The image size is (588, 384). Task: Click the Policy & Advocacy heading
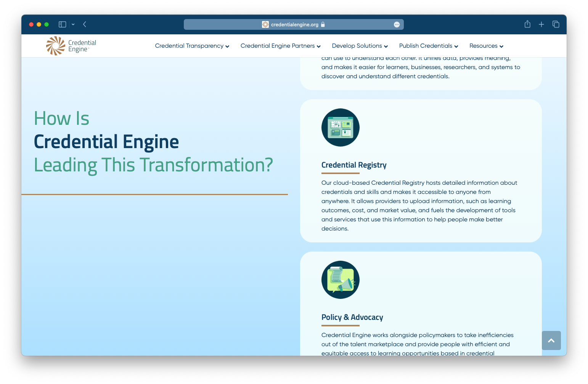coord(352,317)
